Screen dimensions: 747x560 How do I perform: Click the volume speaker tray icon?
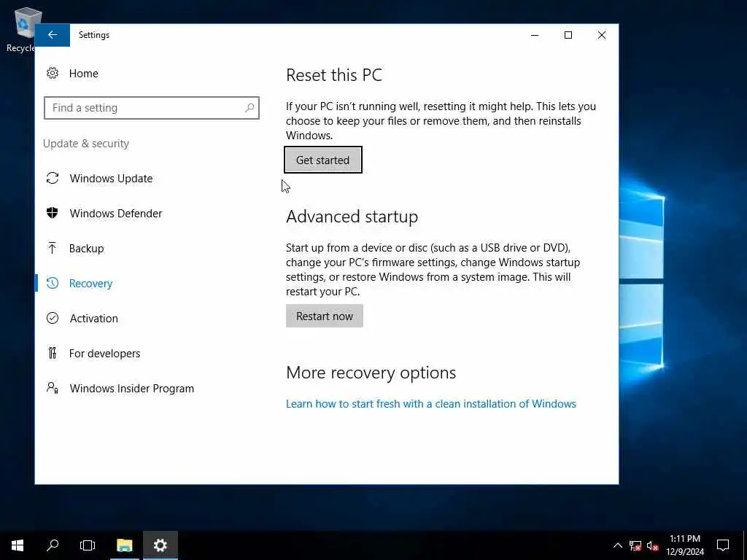[x=652, y=545]
